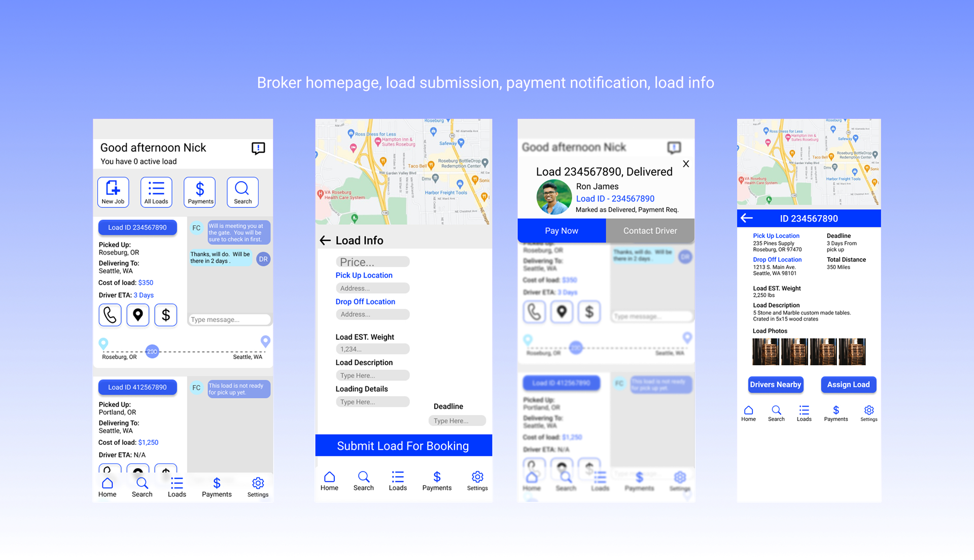Click Drivers Nearby button
974x560 pixels.
[x=776, y=384]
